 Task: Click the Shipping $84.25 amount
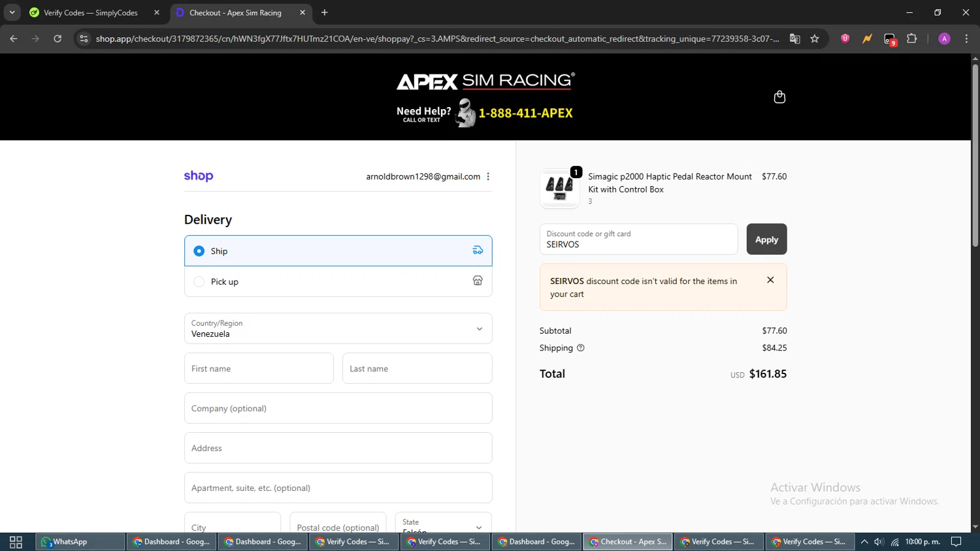774,348
